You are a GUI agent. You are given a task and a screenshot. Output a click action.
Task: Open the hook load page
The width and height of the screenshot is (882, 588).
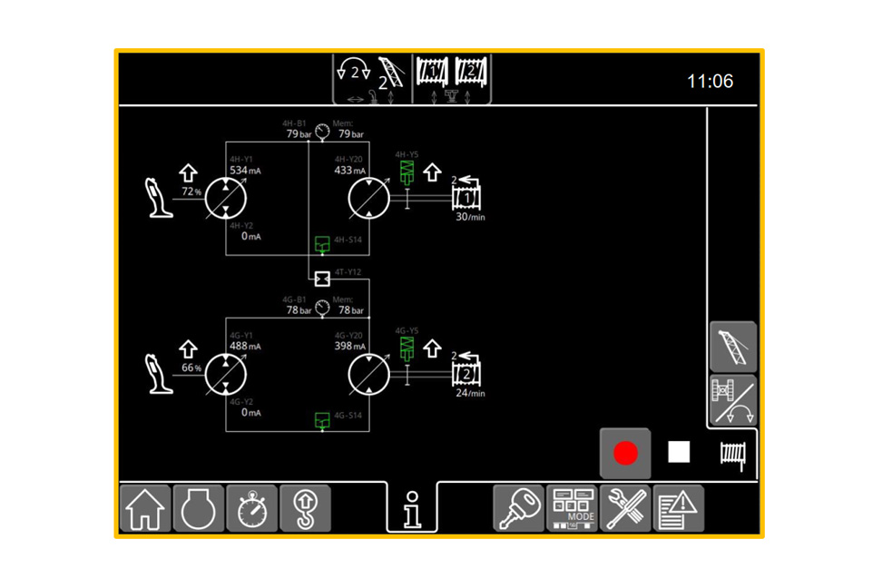click(306, 508)
